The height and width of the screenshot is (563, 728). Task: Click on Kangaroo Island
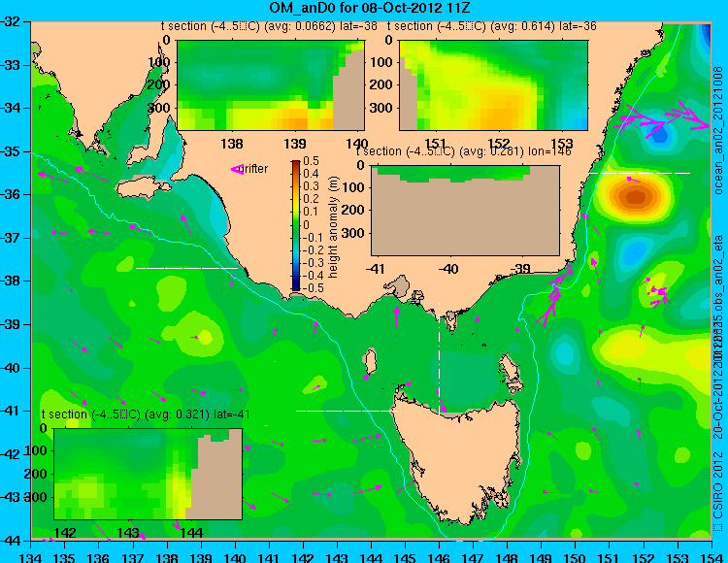(x=143, y=187)
